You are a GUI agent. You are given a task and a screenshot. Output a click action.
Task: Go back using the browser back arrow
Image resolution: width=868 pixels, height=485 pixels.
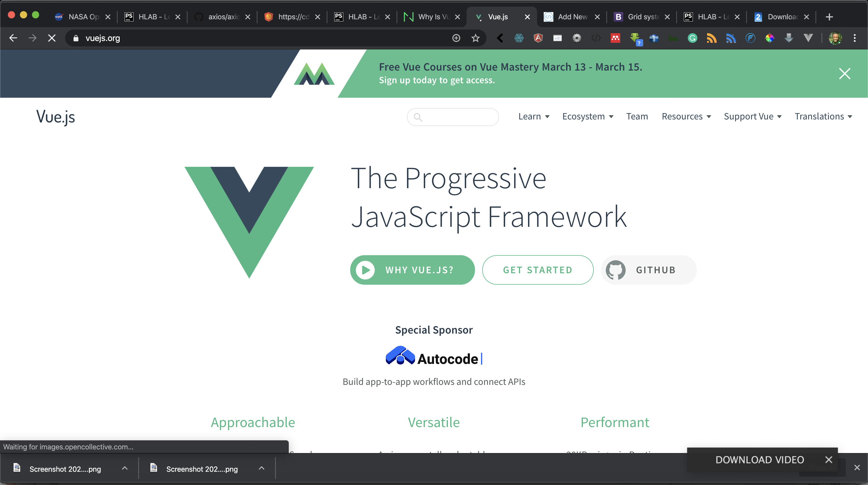[x=13, y=38]
